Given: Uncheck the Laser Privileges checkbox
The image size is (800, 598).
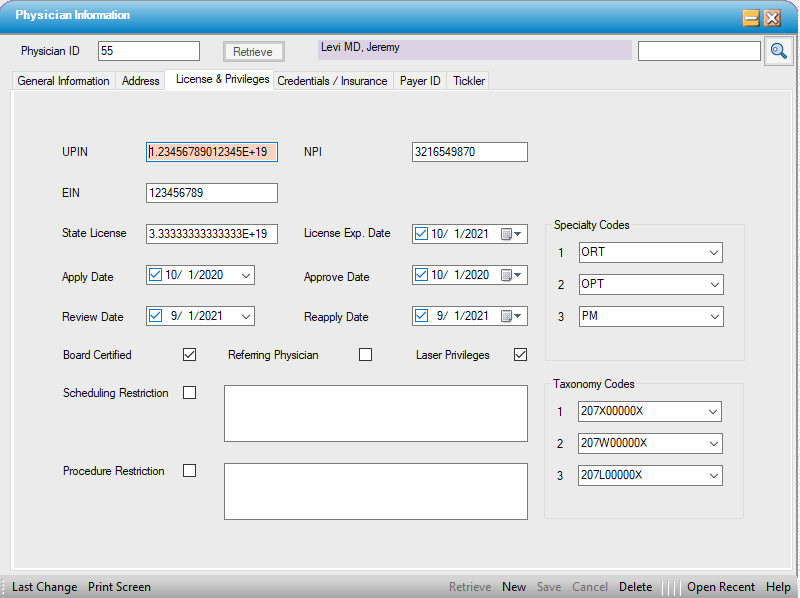Looking at the screenshot, I should [520, 354].
